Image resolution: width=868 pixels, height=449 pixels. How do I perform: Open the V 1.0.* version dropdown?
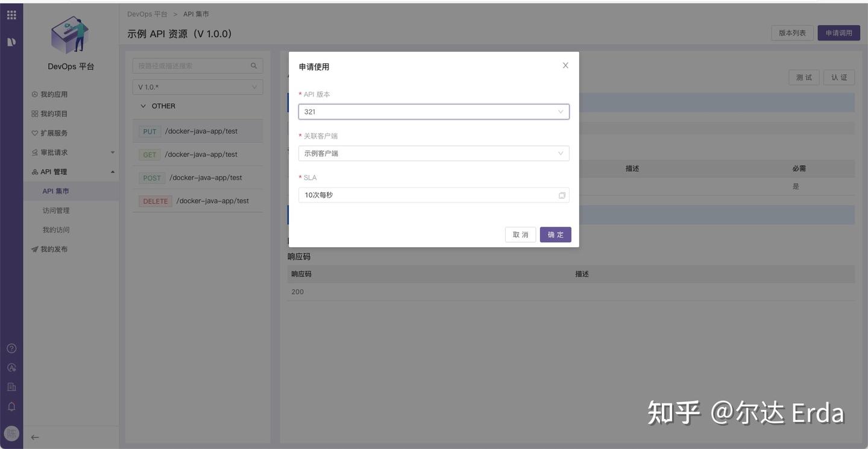pyautogui.click(x=198, y=87)
